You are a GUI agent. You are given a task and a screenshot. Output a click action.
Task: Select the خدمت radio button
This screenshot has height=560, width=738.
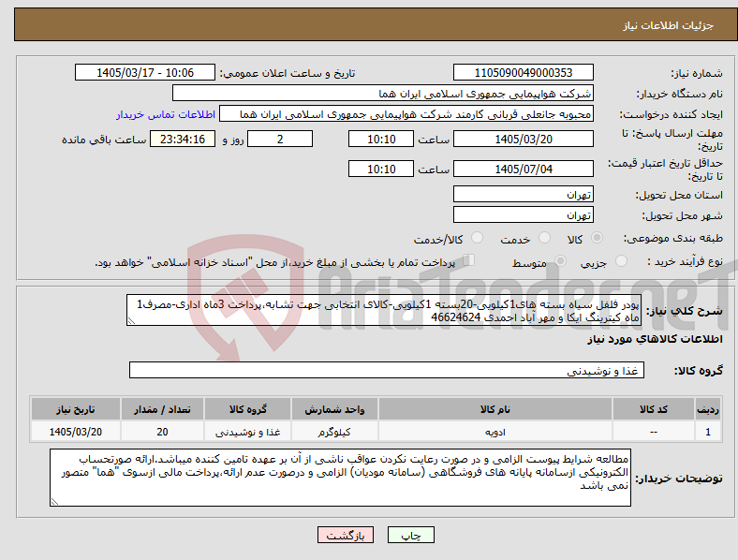pos(544,238)
